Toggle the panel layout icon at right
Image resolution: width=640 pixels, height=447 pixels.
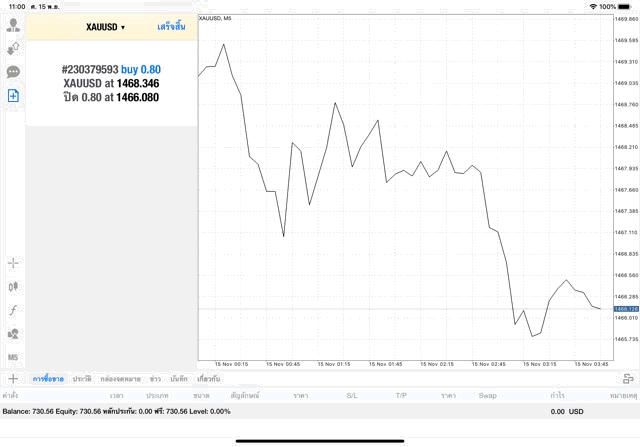628,379
